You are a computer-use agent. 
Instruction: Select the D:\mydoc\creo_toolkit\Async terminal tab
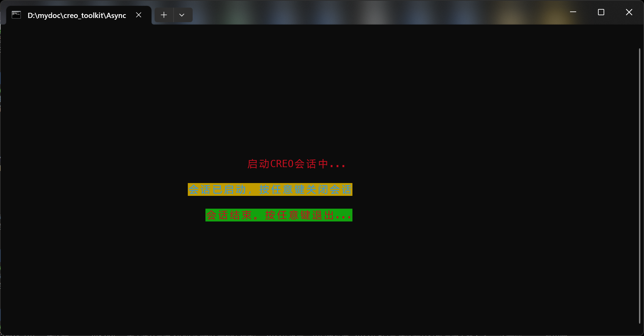79,15
